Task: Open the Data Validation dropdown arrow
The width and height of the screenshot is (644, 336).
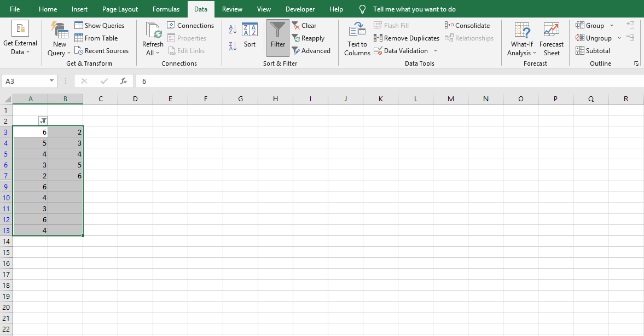Action: point(435,50)
